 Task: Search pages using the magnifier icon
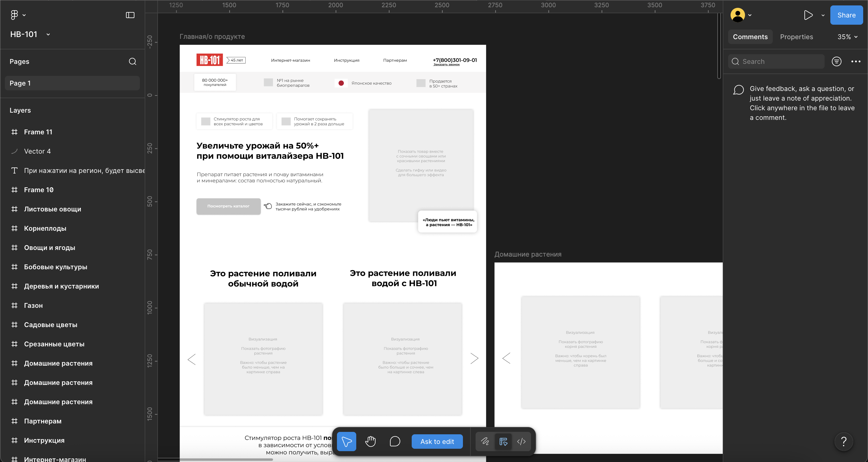click(132, 62)
